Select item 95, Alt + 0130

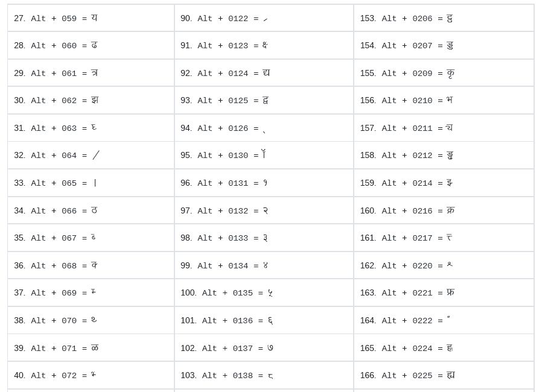pyautogui.click(x=264, y=155)
